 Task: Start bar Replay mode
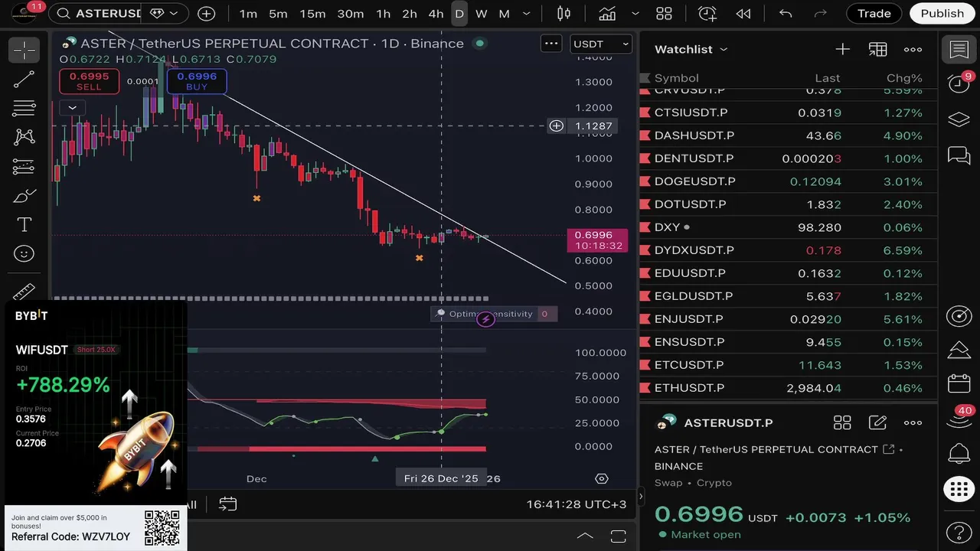coord(743,14)
